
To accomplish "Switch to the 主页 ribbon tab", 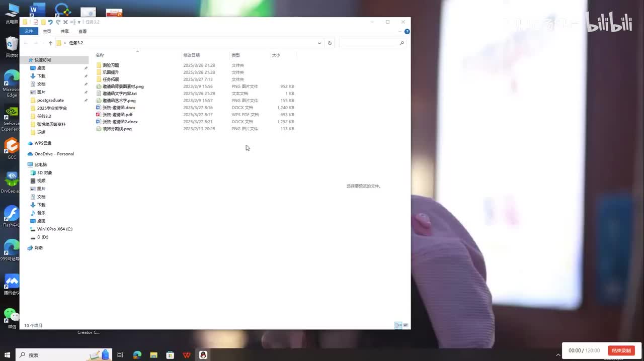I will pyautogui.click(x=47, y=31).
